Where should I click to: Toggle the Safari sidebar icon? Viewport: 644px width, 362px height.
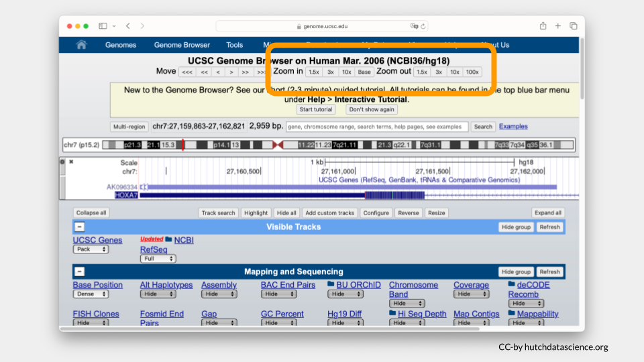point(103,26)
